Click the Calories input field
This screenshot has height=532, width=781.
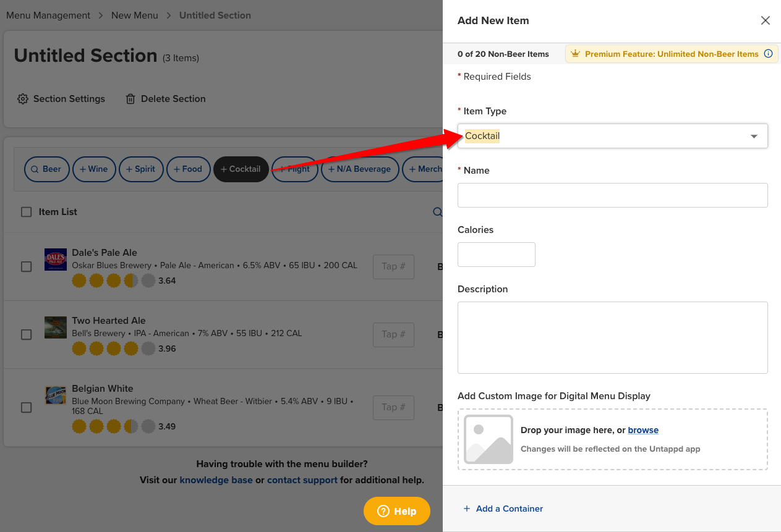[497, 255]
